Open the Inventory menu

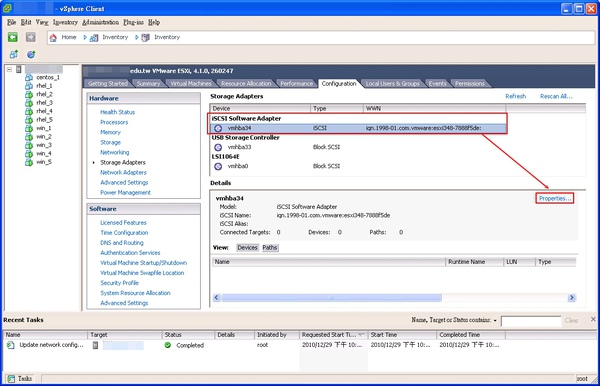[65, 22]
